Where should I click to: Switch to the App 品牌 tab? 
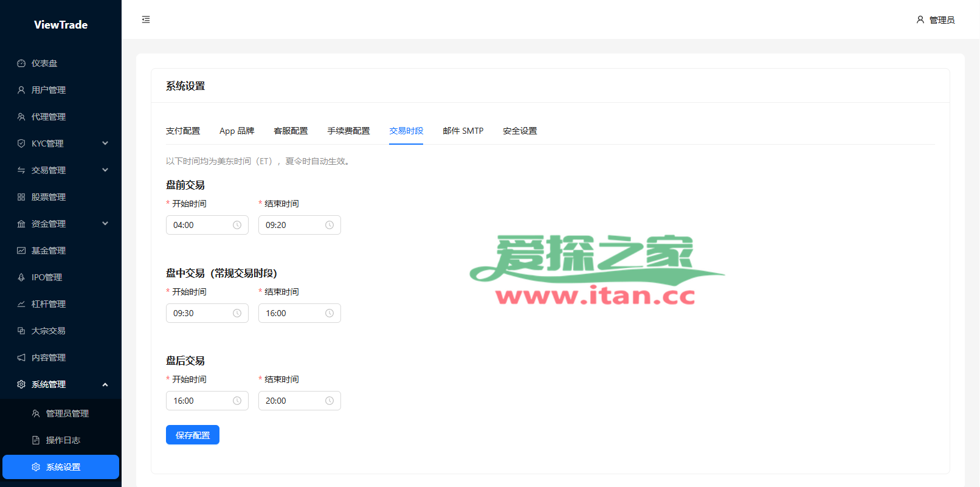pos(237,131)
